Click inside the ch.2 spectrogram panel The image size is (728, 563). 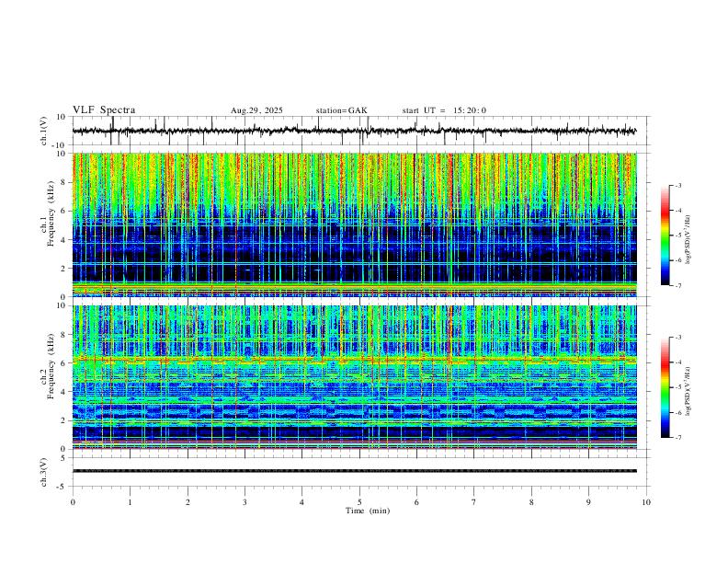(355, 377)
